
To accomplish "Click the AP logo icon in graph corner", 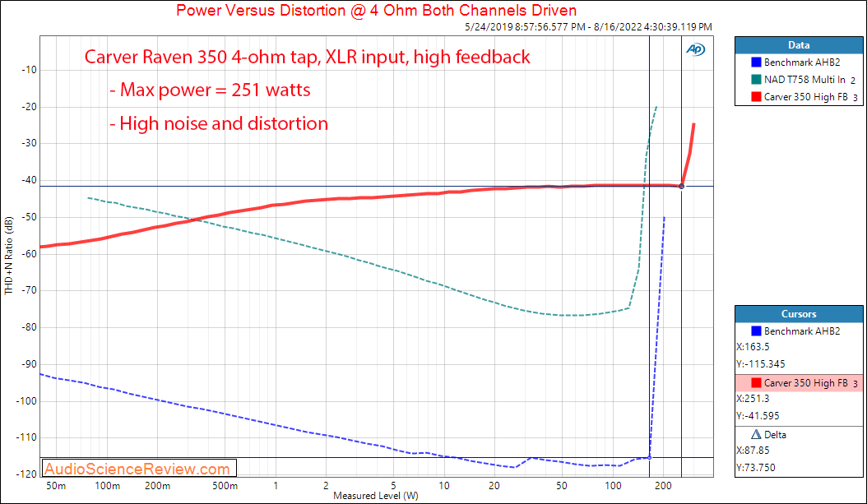I will [x=695, y=49].
